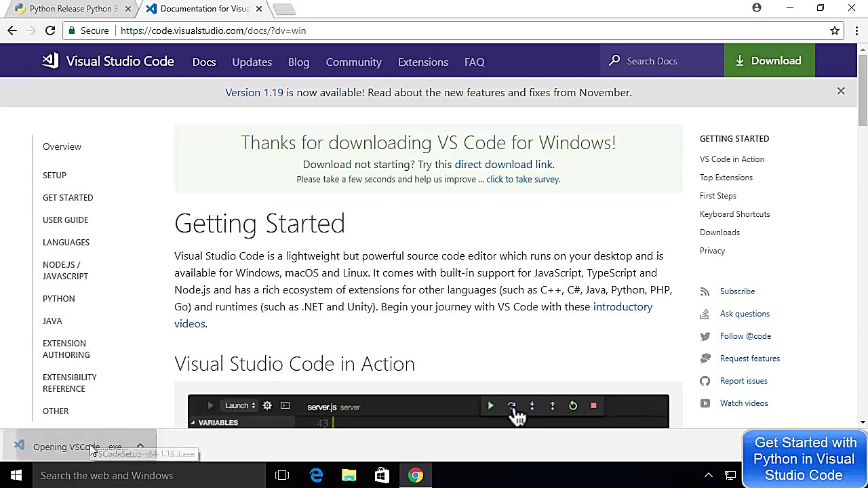Open the Community navigation item
The image size is (868, 488).
pos(353,62)
